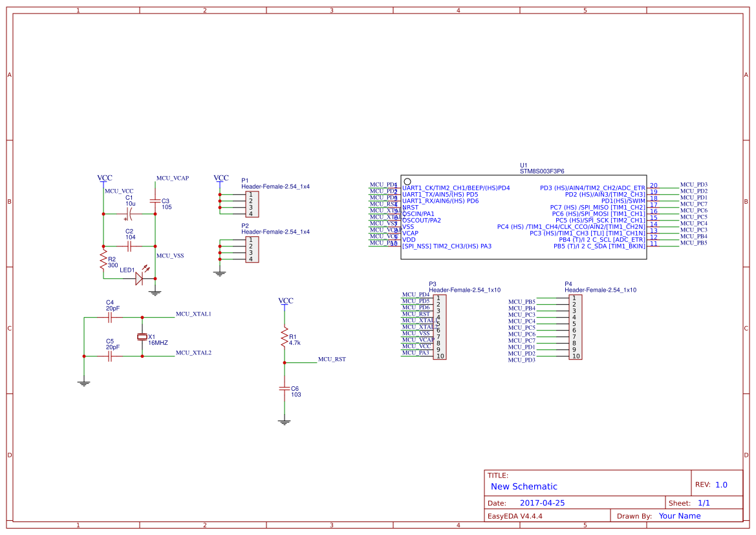Select the P1 1x4 header body
Image resolution: width=756 pixels, height=535 pixels.
(x=252, y=204)
